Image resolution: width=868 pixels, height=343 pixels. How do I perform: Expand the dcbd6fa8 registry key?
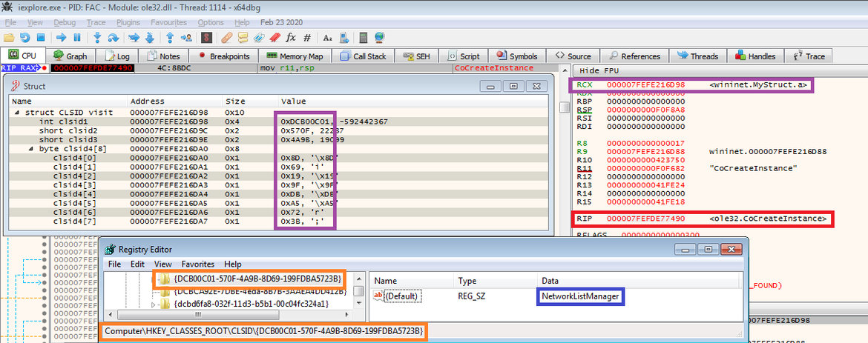(154, 304)
